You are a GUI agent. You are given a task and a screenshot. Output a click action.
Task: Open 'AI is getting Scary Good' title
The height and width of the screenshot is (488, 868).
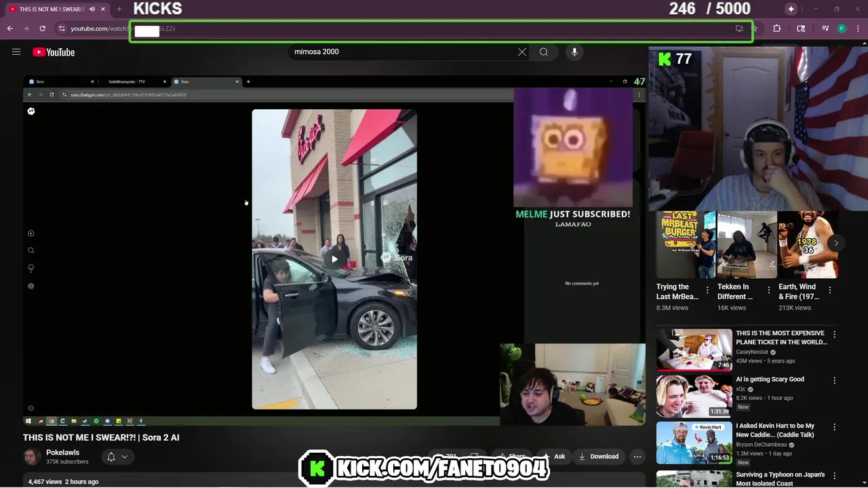click(770, 379)
